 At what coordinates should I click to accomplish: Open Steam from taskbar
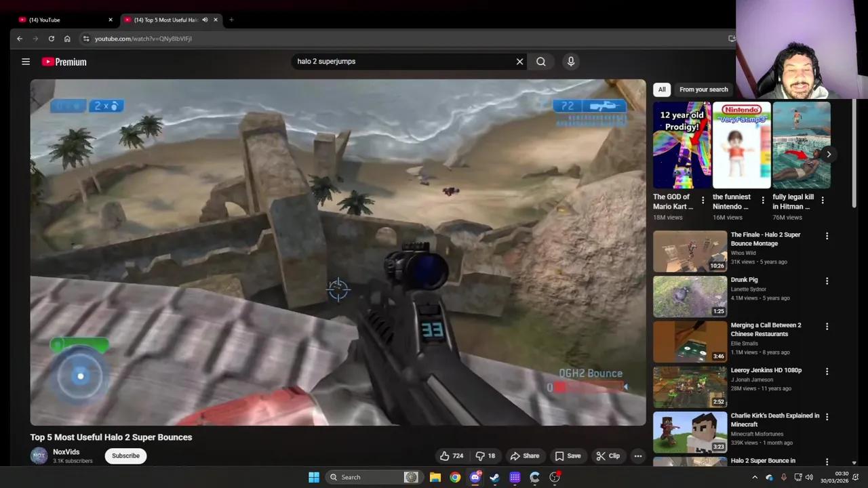click(495, 477)
